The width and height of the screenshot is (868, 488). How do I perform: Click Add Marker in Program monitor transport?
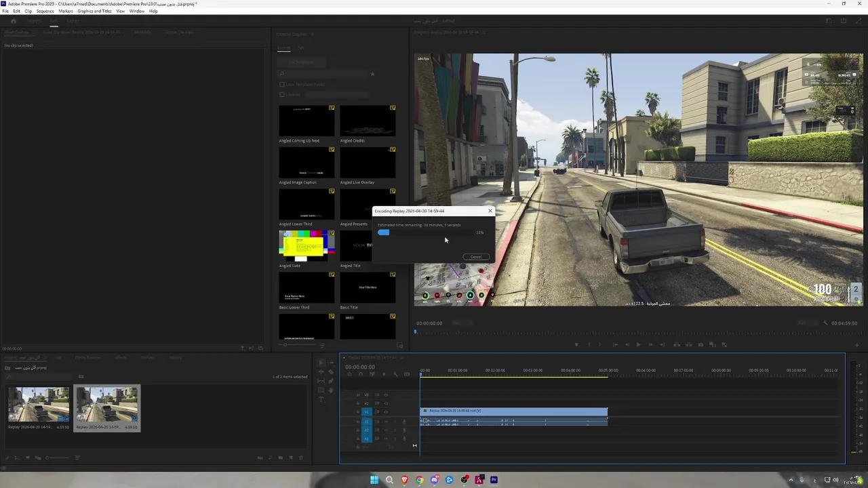[x=576, y=344]
